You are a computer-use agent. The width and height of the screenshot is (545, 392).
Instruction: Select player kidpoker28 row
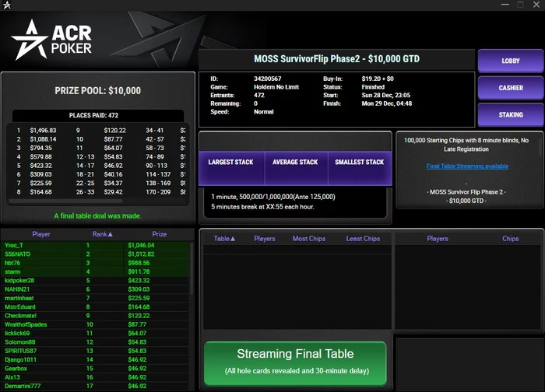95,280
